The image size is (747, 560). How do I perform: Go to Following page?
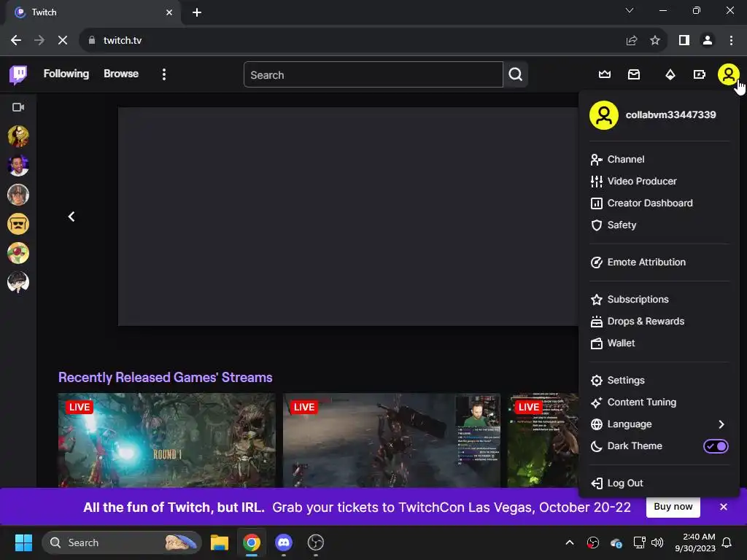click(x=66, y=74)
